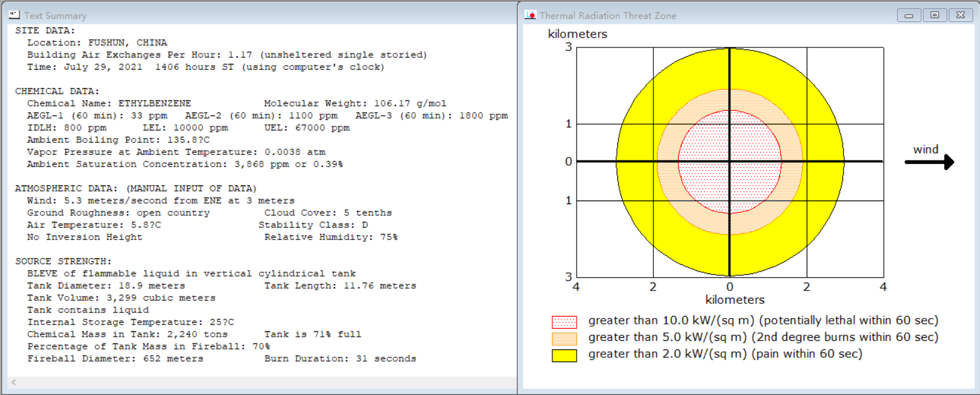Click the 'Time: July 29, 2021' line

(206, 67)
